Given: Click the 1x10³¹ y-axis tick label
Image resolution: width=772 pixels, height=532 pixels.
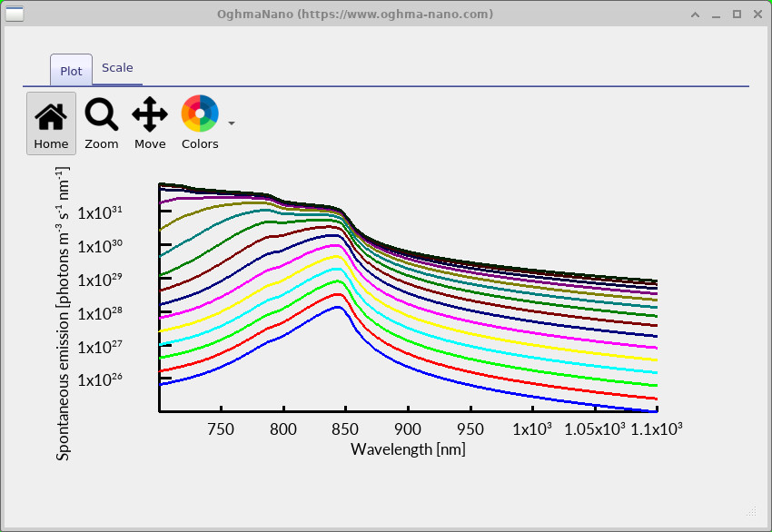Looking at the screenshot, I should click(100, 212).
